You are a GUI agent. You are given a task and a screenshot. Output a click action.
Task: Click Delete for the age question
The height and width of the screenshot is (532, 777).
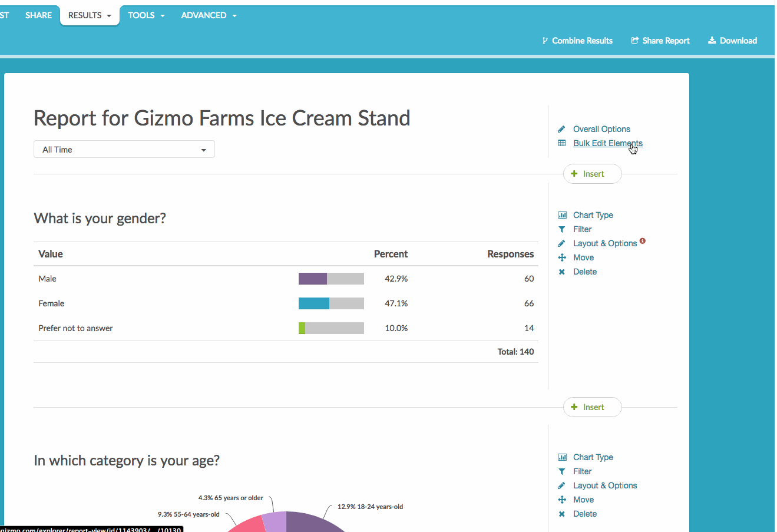(x=585, y=514)
